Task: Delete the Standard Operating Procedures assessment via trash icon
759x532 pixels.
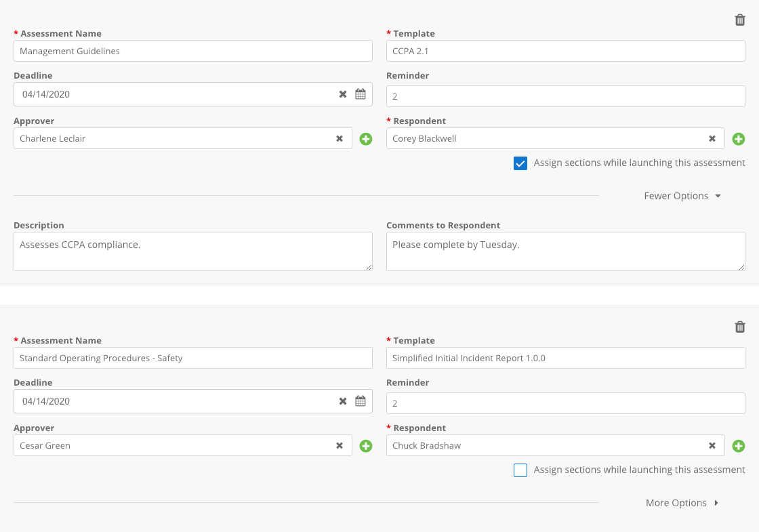Action: click(739, 327)
